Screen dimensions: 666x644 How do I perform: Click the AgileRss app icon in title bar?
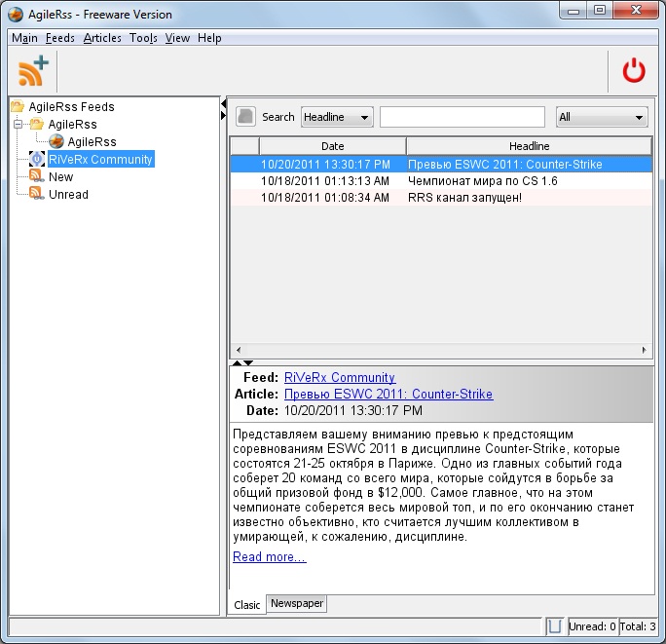[x=16, y=14]
